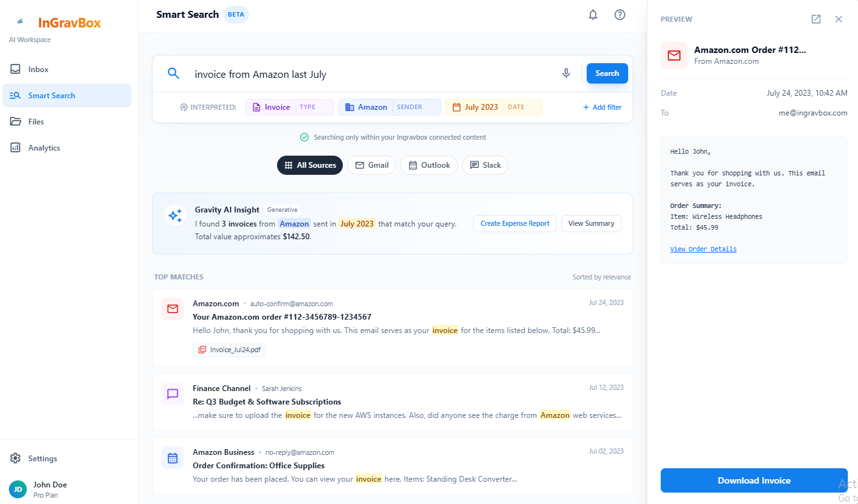Open the July 2023 DATE filter chip
The image size is (858, 504).
tap(493, 107)
